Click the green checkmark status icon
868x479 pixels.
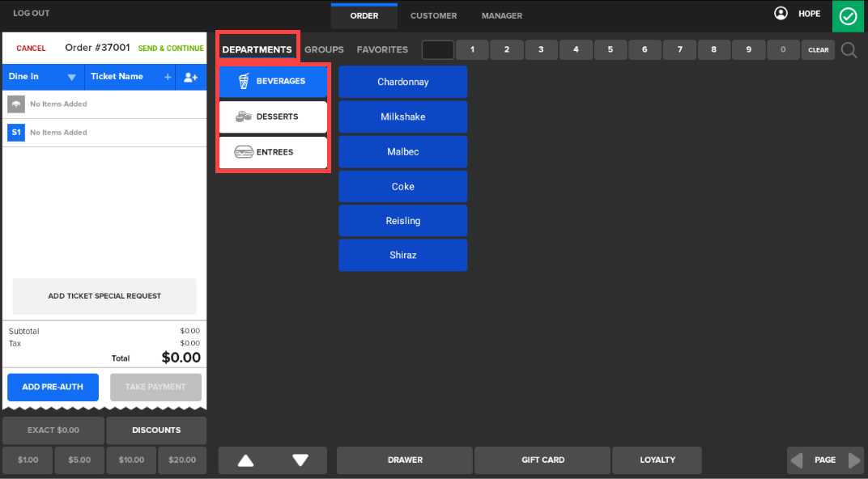[x=849, y=16]
